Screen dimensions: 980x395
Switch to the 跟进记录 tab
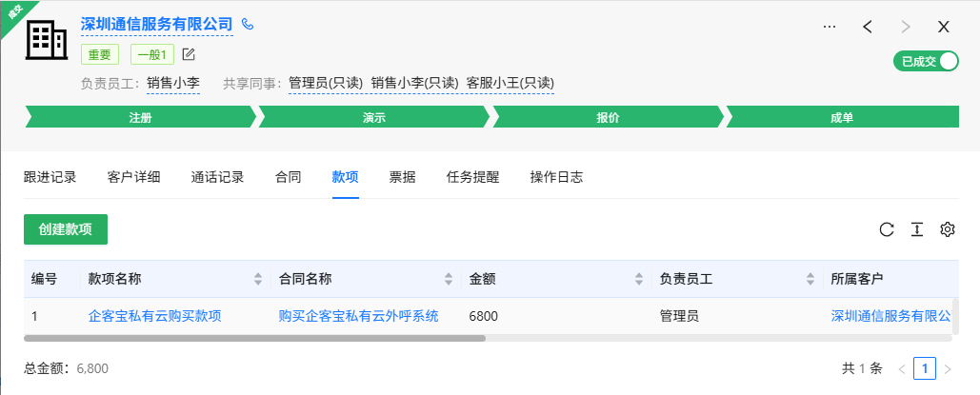coord(50,177)
